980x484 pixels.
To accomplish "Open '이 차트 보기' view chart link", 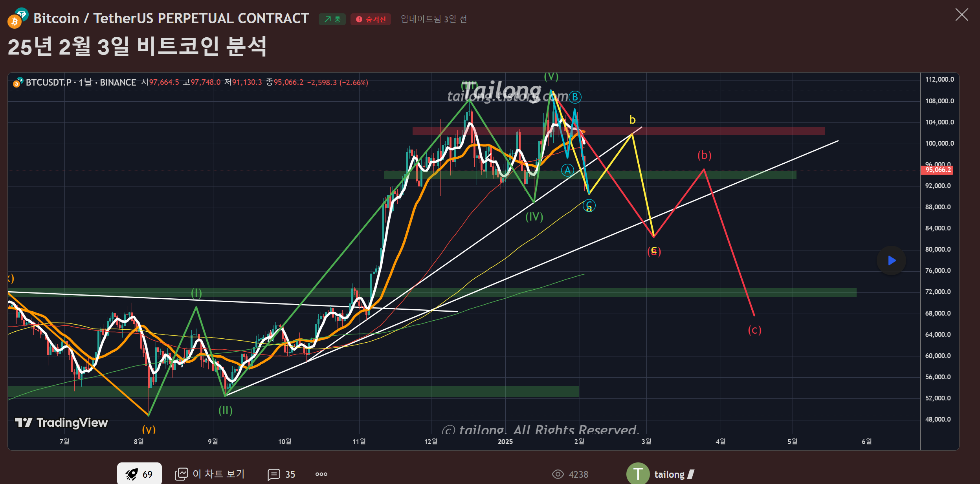I will click(x=218, y=474).
